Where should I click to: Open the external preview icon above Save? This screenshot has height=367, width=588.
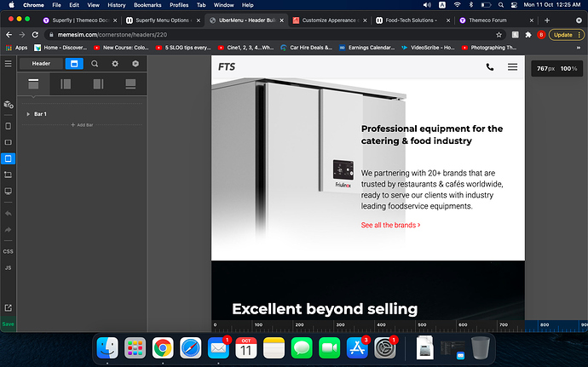pos(8,307)
